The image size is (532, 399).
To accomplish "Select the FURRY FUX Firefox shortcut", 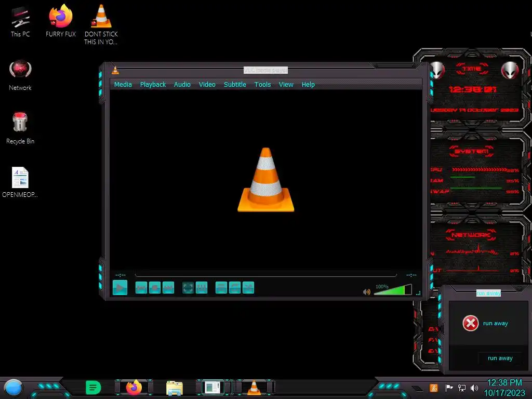I will click(x=61, y=20).
